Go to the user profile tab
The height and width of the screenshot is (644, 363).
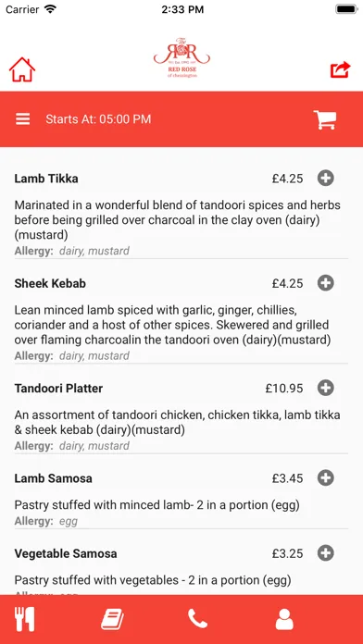[284, 619]
